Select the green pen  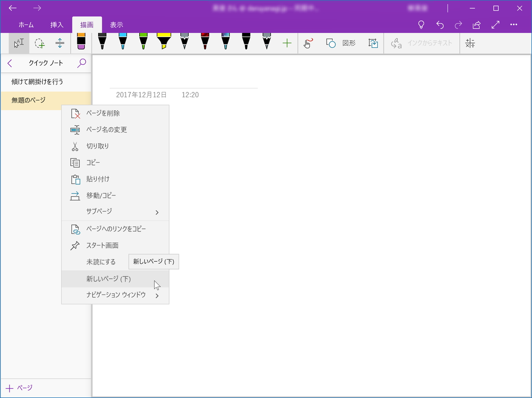click(143, 42)
